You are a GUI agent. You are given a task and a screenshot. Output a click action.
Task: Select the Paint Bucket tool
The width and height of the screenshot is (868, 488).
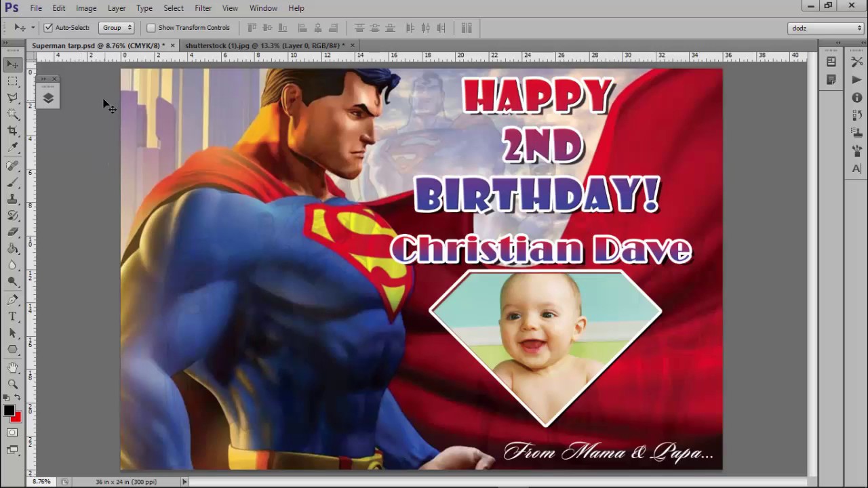[12, 249]
